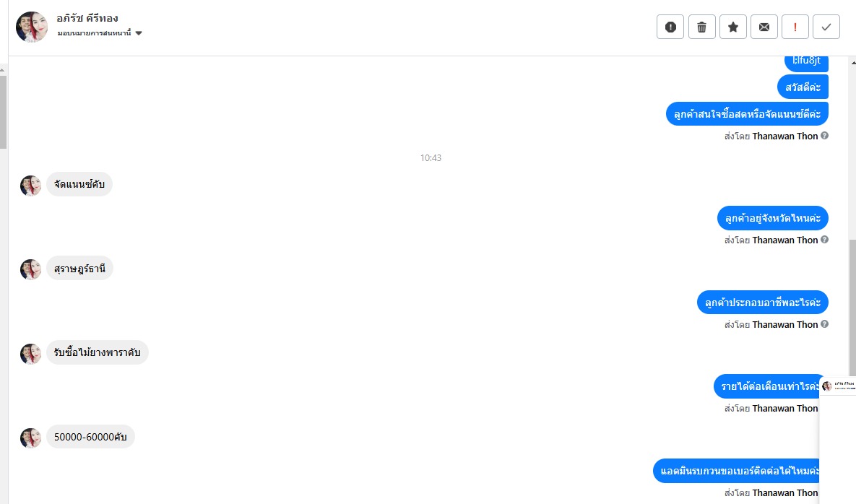This screenshot has height=504, width=856.
Task: Delete conversation using trash can icon
Action: click(x=701, y=27)
